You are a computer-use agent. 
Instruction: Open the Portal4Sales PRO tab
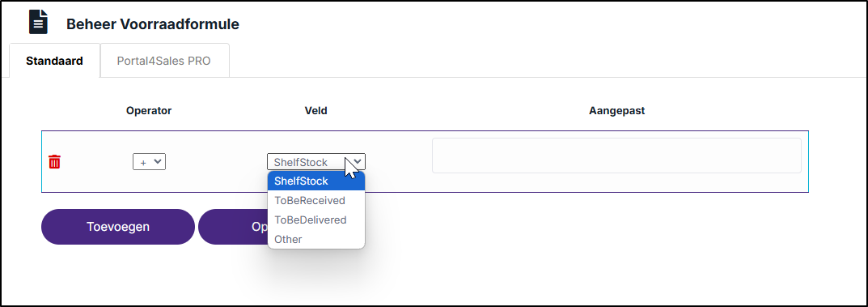pos(164,61)
